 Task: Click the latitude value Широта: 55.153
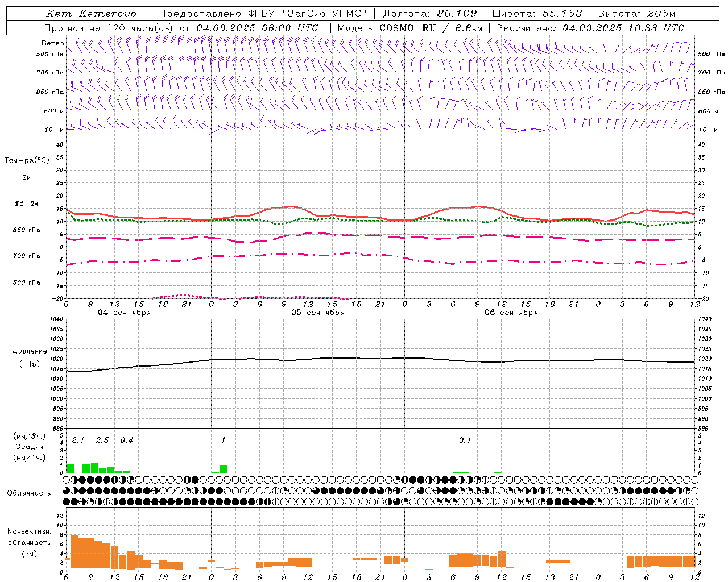coord(537,14)
